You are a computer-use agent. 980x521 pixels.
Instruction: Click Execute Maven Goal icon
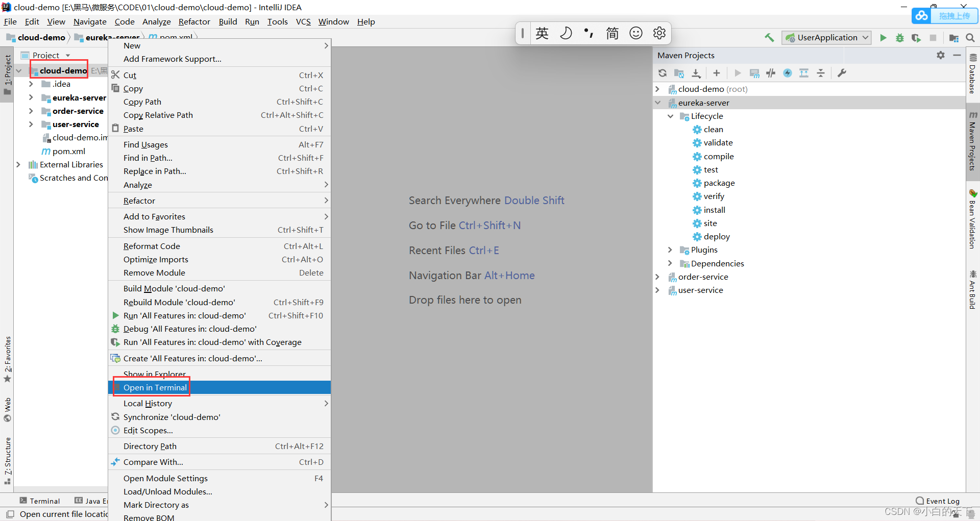click(x=754, y=73)
